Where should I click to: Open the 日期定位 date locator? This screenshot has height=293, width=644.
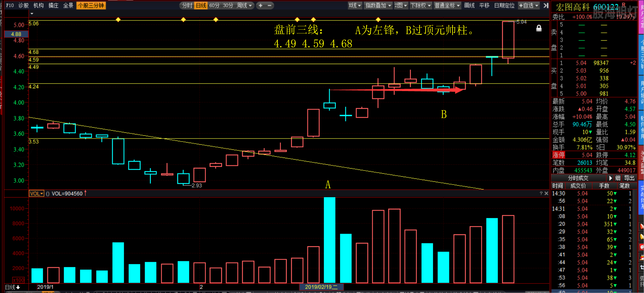[504, 5]
